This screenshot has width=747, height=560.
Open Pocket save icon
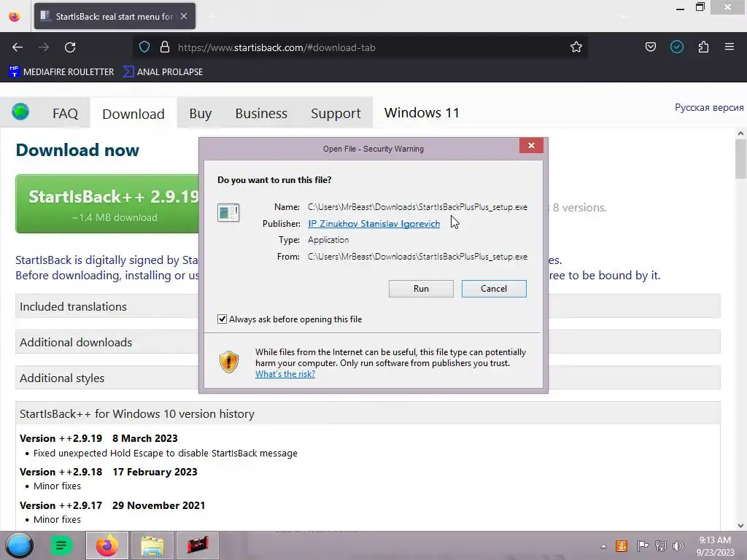[x=650, y=47]
